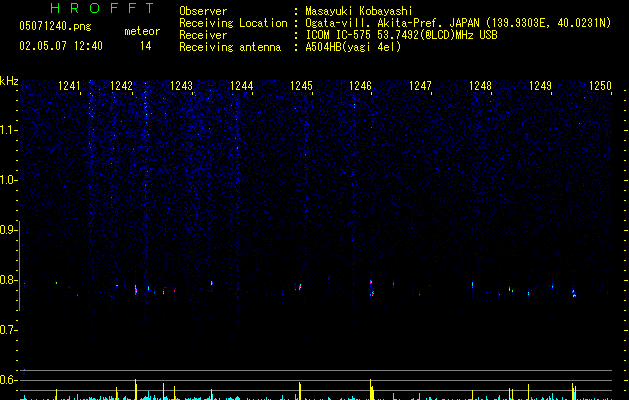Click the 1241 time marker
The height and width of the screenshot is (400, 629).
point(69,86)
